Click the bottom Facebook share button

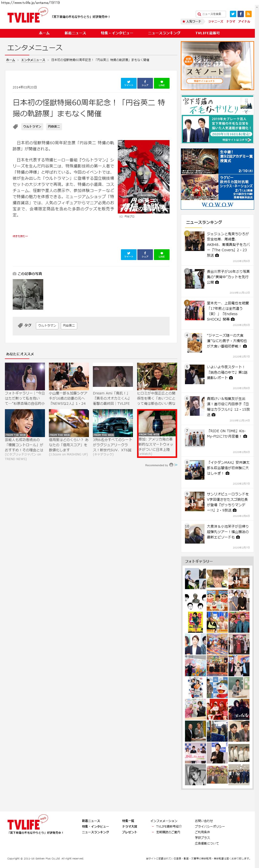[x=145, y=254]
